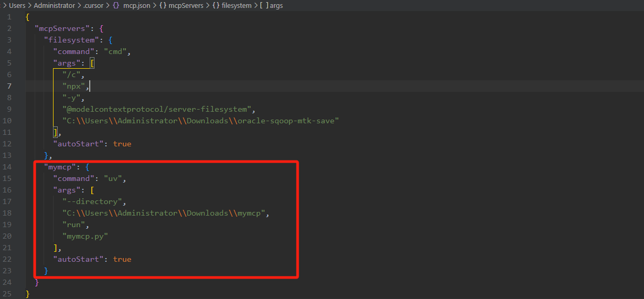
Task: Open the Administrator breadcrumb segment
Action: (53, 5)
